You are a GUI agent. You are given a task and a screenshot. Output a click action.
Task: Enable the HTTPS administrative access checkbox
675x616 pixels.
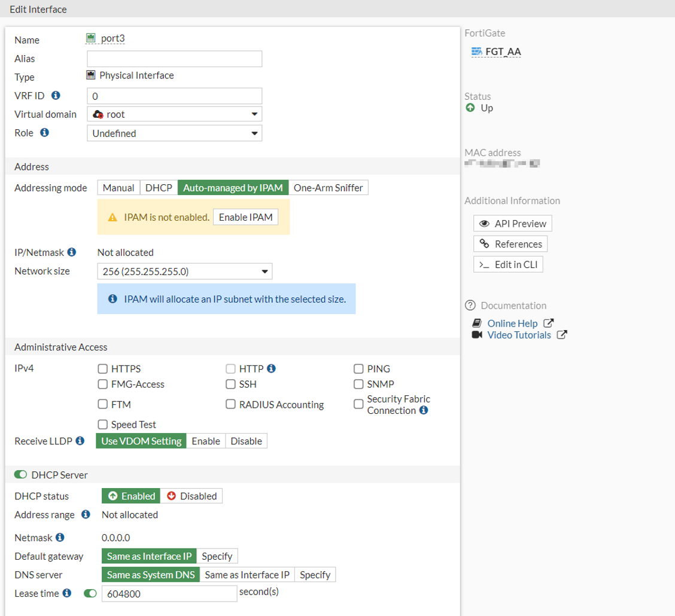click(x=103, y=369)
